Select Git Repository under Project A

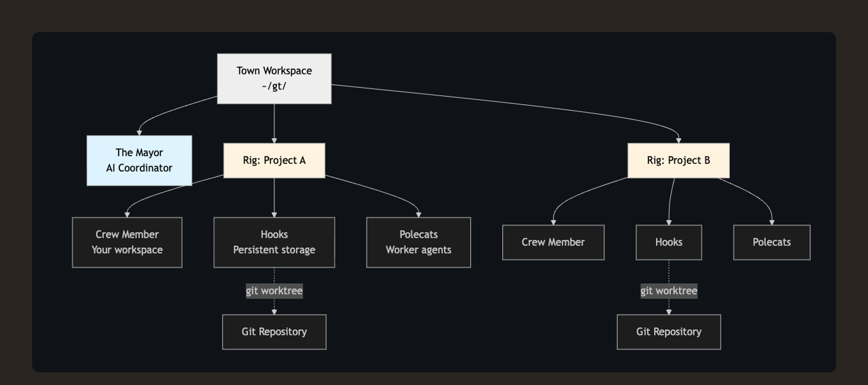274,332
